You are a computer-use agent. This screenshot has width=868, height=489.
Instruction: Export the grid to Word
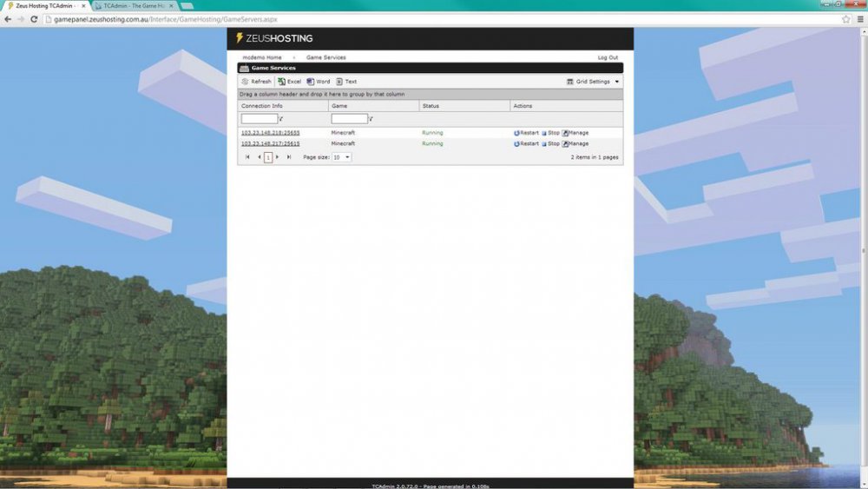319,82
